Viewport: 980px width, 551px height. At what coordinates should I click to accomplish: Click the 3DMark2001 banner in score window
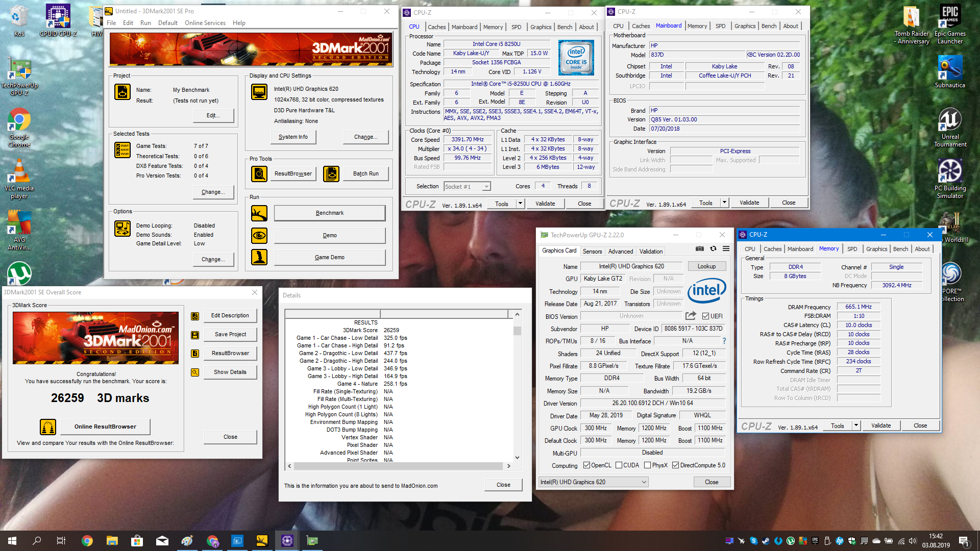(96, 338)
